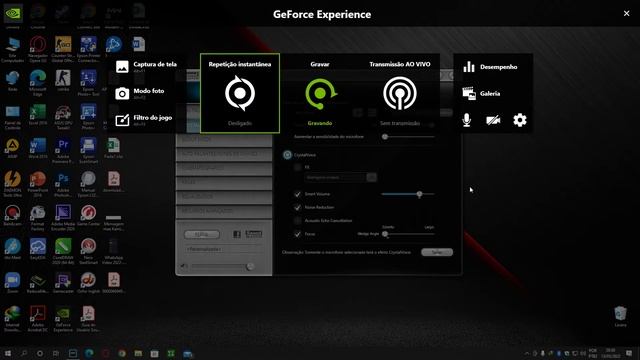Open Edge from the taskbar
This screenshot has height=360, width=640.
coord(89,353)
